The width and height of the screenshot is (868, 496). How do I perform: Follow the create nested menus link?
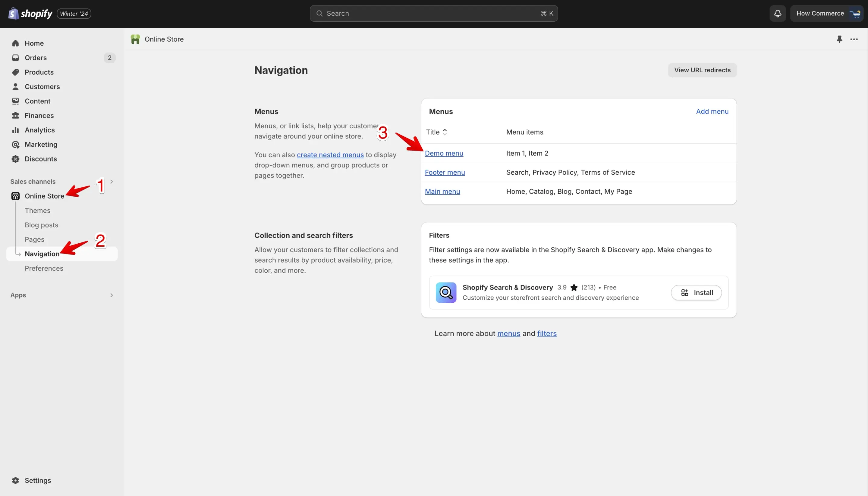click(330, 155)
